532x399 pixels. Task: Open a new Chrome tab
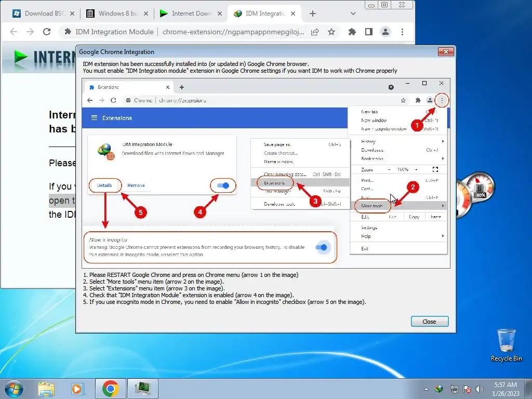(x=312, y=14)
